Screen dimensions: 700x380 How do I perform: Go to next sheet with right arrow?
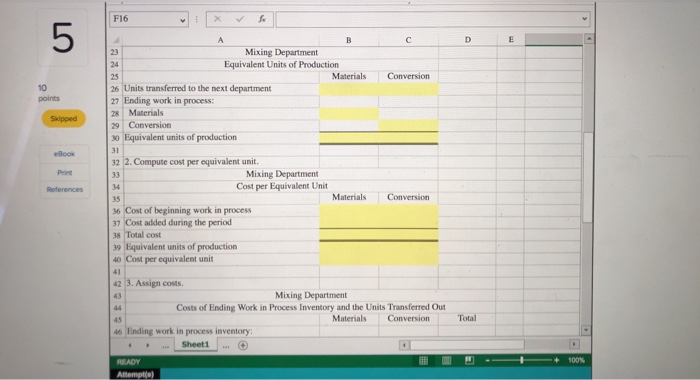(148, 345)
